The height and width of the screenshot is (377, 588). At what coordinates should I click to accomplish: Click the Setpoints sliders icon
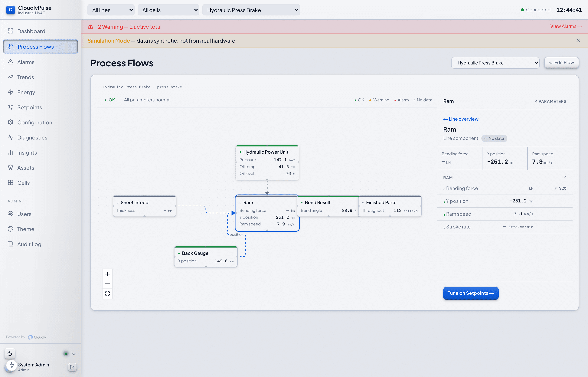tap(11, 107)
